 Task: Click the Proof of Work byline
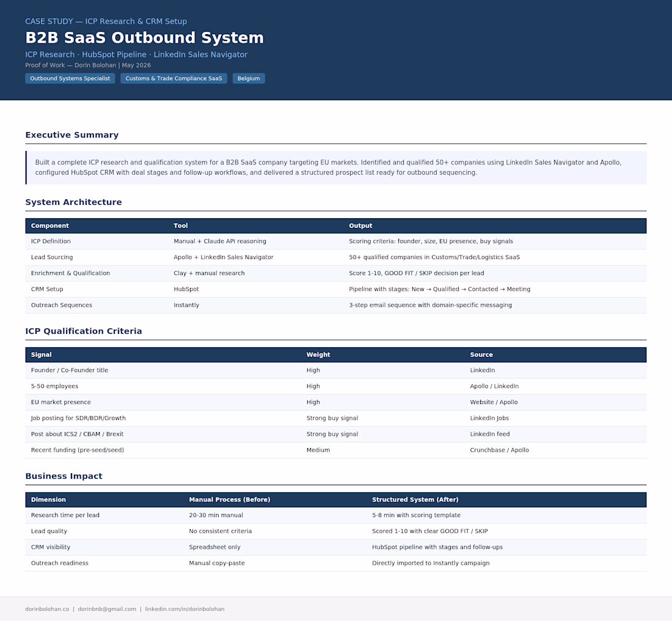(88, 65)
